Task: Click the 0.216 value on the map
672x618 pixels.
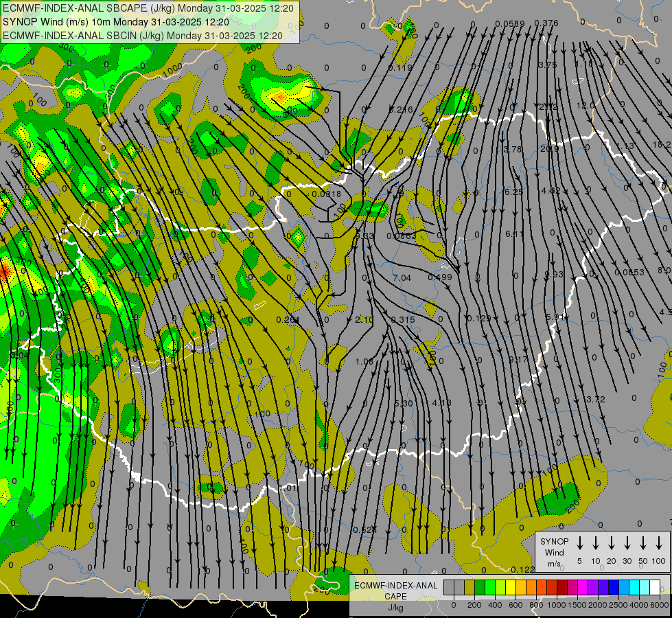Action: pos(401,110)
